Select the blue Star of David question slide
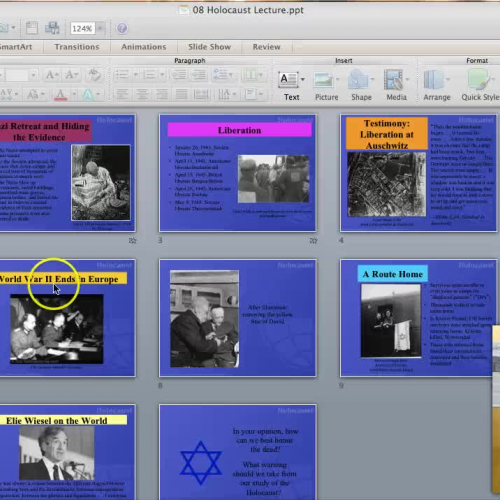Screen dimensions: 500x500 [x=238, y=452]
